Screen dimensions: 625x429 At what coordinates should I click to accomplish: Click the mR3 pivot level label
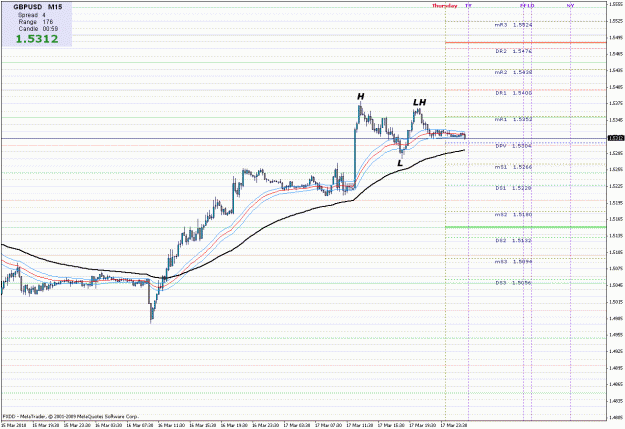(x=513, y=25)
